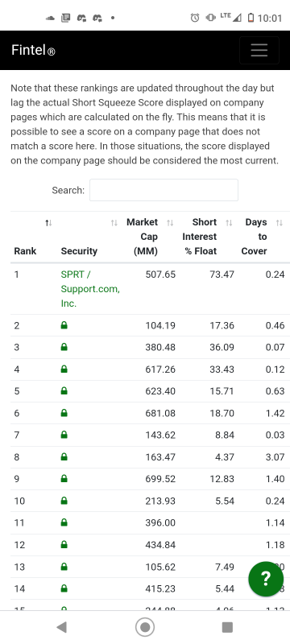The image size is (290, 644).
Task: Tap the lock icon in rank 2 row
Action: [x=64, y=325]
